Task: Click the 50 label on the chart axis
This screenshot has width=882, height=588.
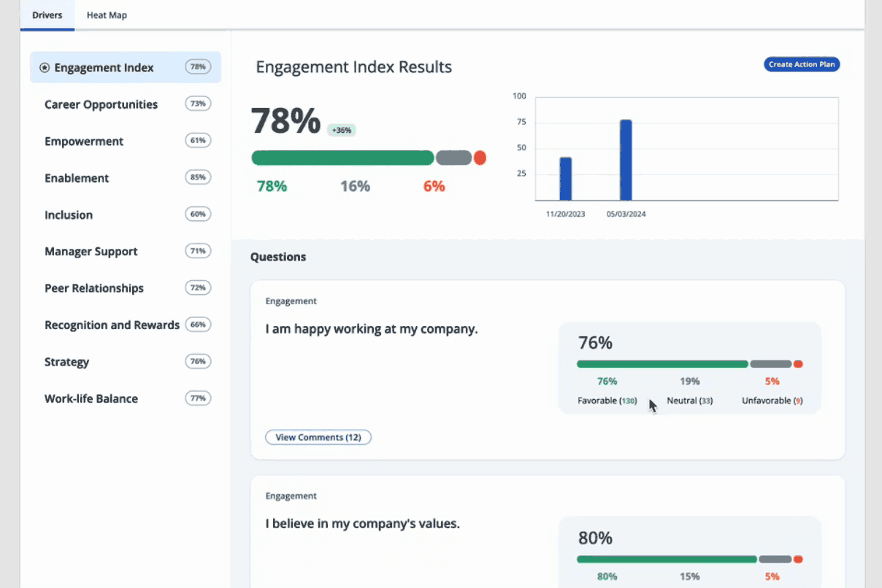Action: pyautogui.click(x=521, y=148)
